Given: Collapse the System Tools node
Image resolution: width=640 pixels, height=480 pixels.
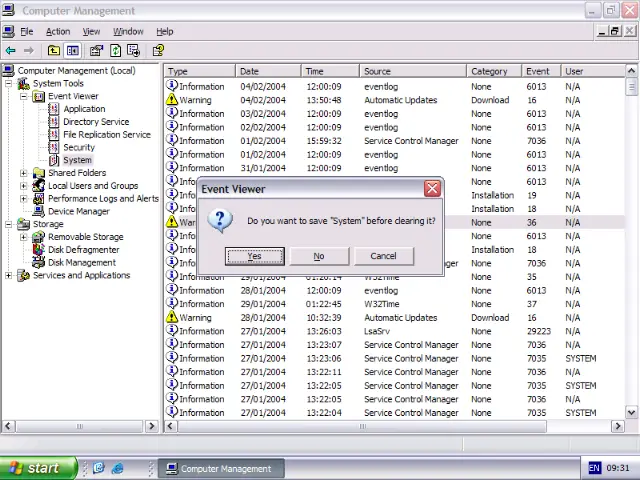Looking at the screenshot, I should pos(9,84).
